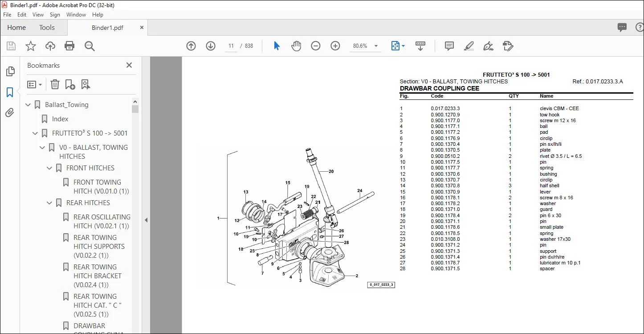Collapse the FRUTTETO³ S 100 bookmark chevron
The width and height of the screenshot is (644, 334).
(36, 133)
